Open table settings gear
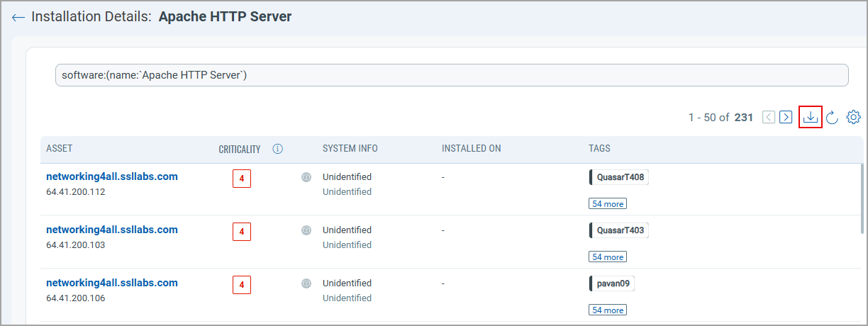Screen dimensions: 868x326 coord(854,117)
